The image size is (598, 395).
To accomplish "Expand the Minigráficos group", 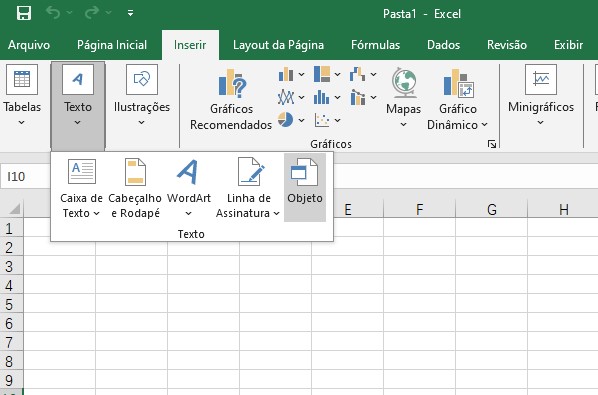I will (541, 95).
